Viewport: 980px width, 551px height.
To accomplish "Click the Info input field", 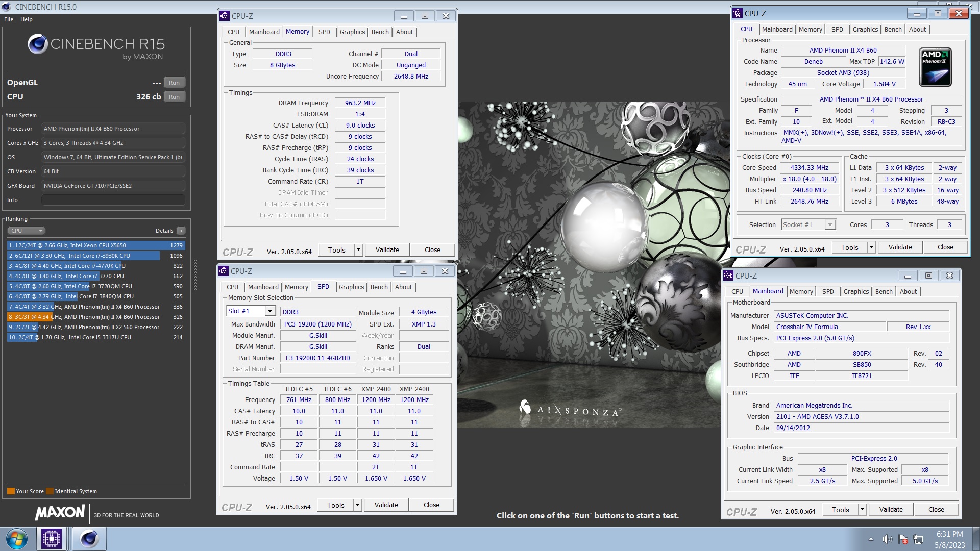I will (x=113, y=200).
